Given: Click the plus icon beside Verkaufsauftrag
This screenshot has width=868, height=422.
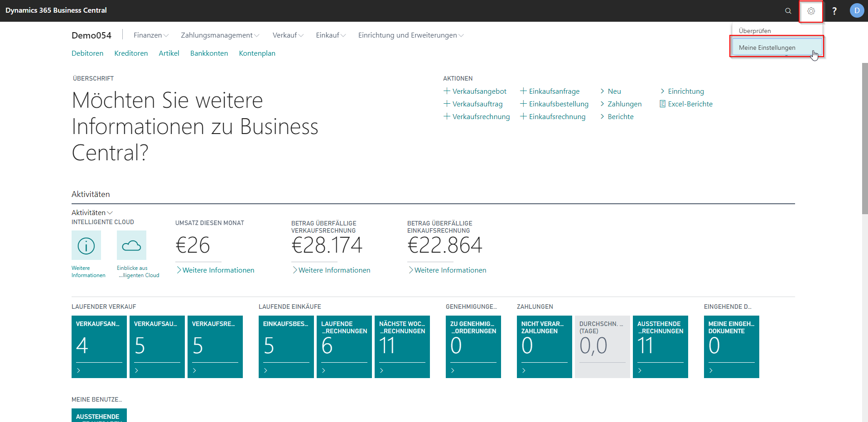Looking at the screenshot, I should click(x=447, y=104).
